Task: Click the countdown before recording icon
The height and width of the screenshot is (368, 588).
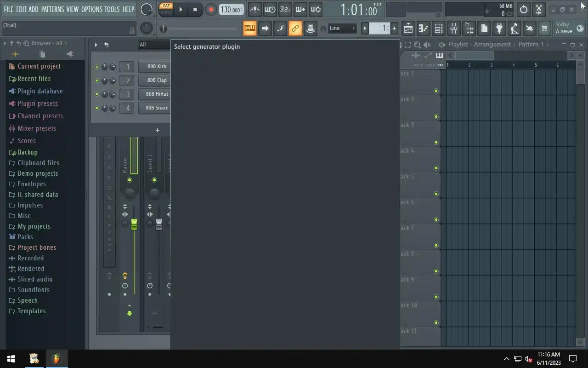Action: tap(285, 9)
